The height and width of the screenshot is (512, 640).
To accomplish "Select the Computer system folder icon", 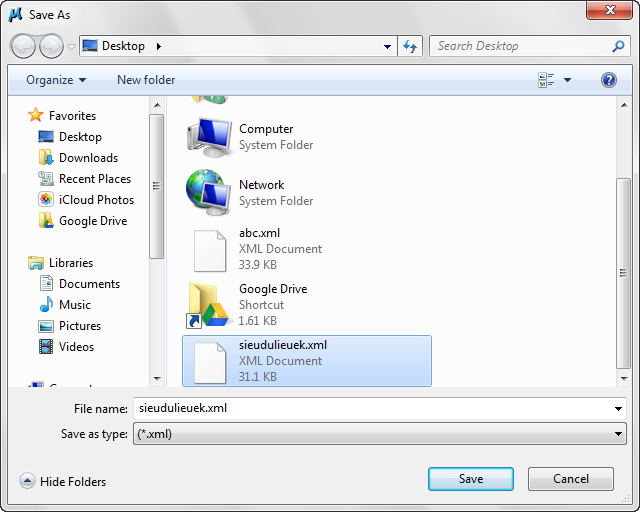I will 209,137.
